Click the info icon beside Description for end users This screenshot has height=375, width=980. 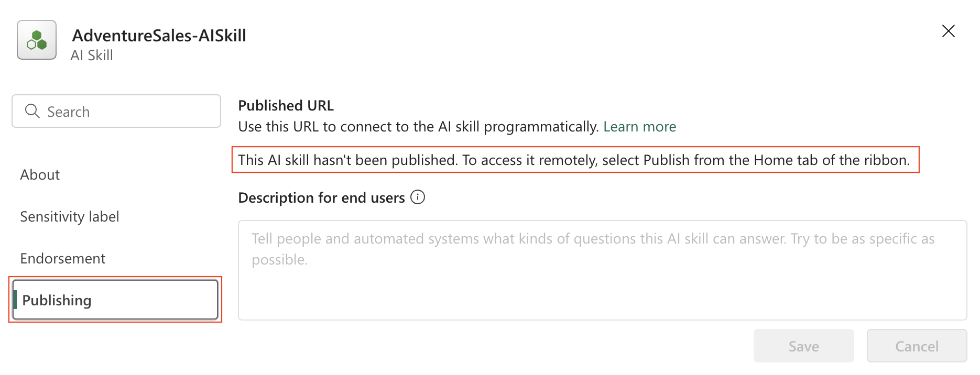[x=417, y=197]
